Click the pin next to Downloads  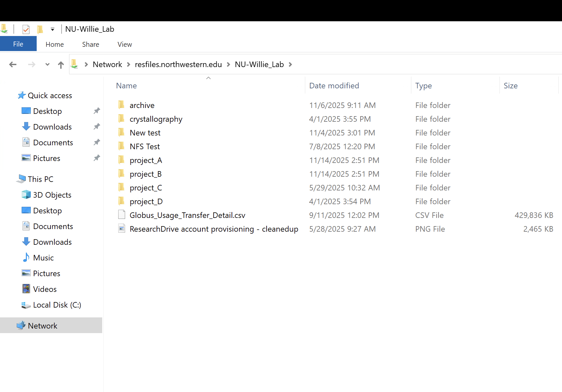point(97,127)
